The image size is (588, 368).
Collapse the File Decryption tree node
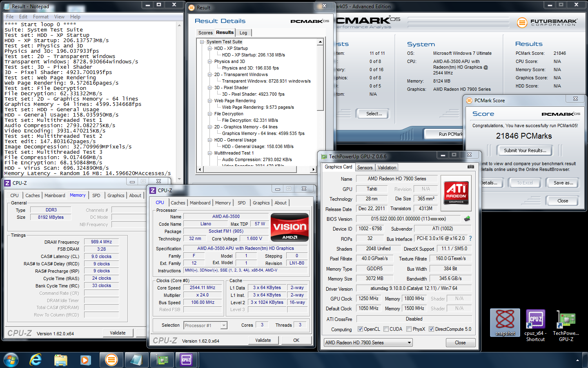point(209,114)
